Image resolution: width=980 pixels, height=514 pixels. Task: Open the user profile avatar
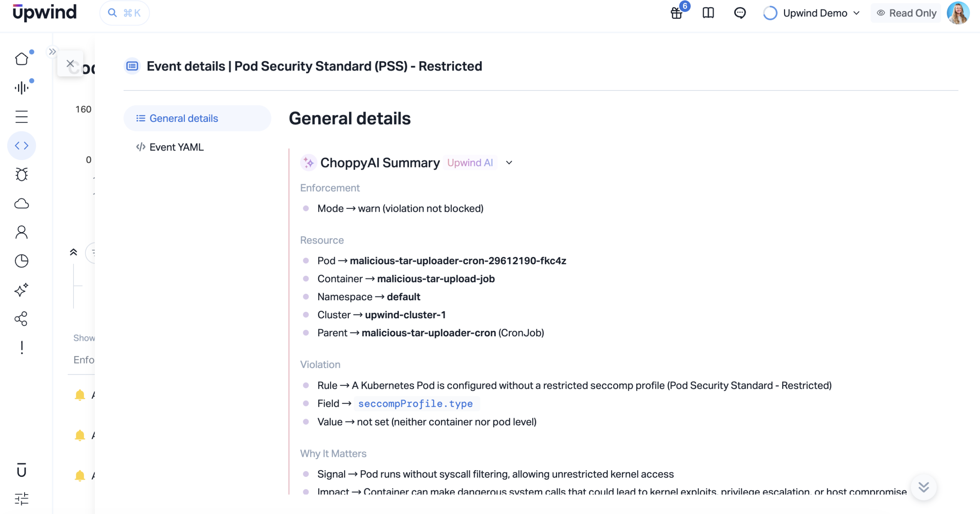click(958, 13)
